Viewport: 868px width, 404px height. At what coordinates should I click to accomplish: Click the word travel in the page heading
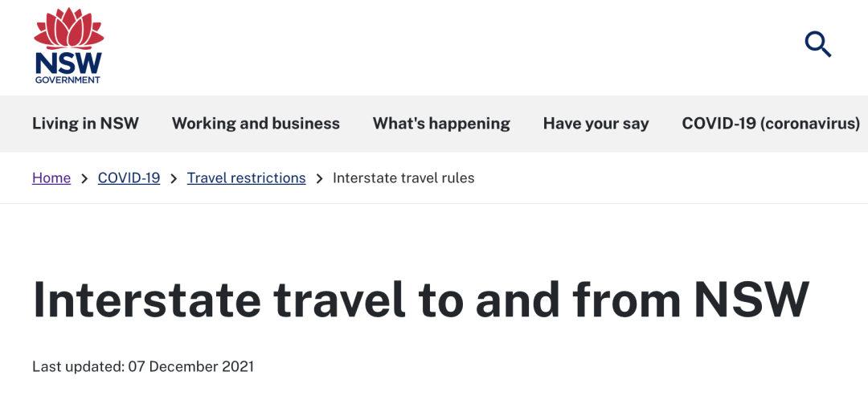[341, 300]
